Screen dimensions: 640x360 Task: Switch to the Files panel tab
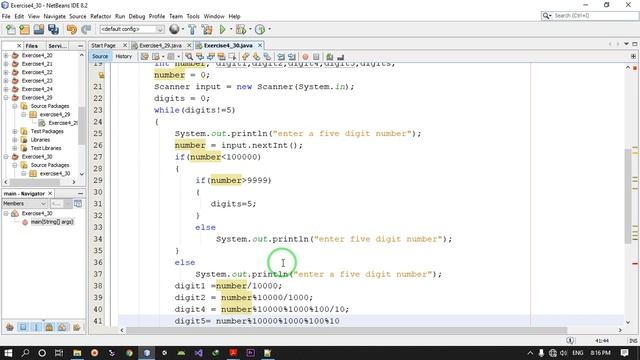pyautogui.click(x=31, y=46)
